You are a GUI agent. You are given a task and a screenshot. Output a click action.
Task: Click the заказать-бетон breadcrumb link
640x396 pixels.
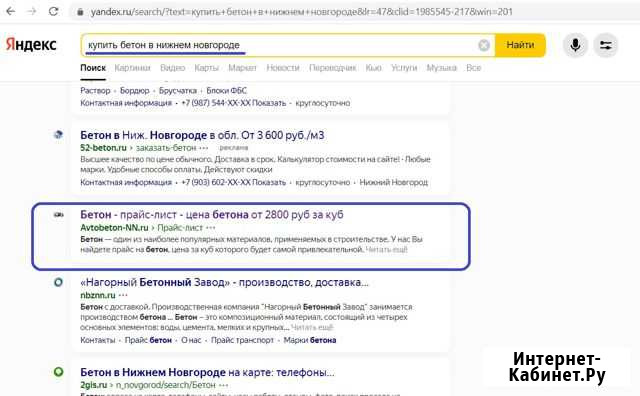tap(166, 147)
